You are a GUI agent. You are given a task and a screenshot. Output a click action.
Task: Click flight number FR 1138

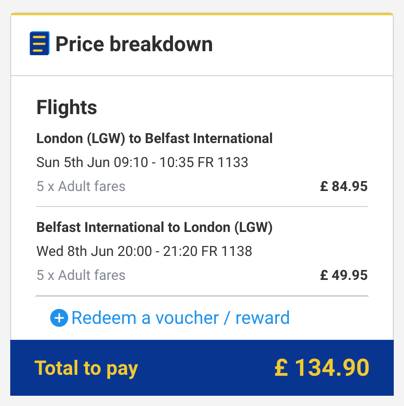tap(227, 251)
